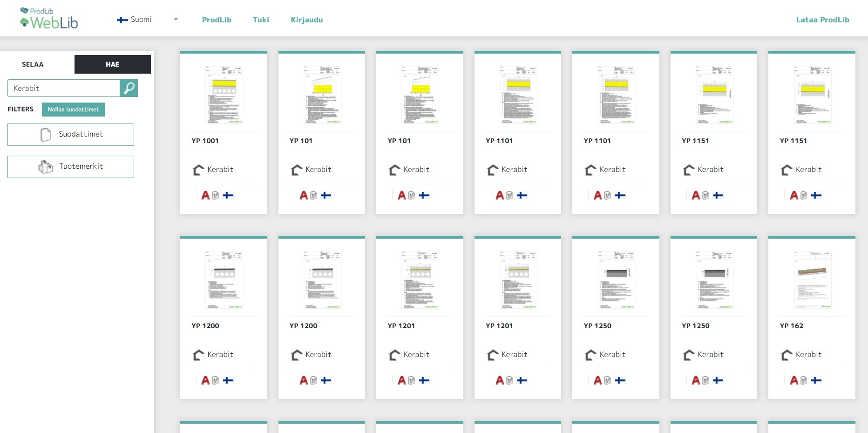This screenshot has height=433, width=868.
Task: Click Kerabit logo on YP 162 card
Action: [x=787, y=355]
